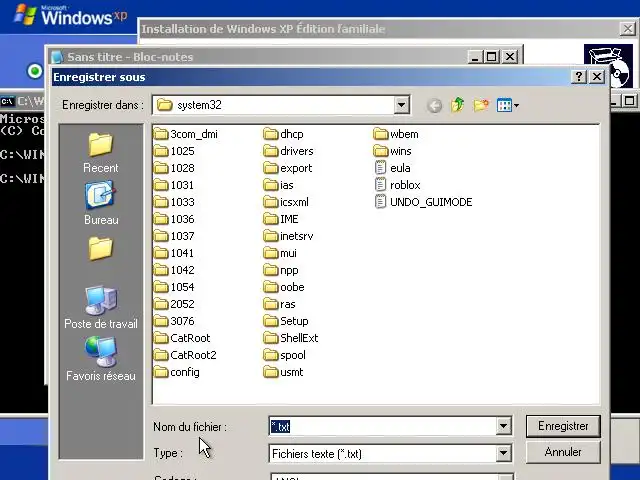Select the CatRoot folder
Viewport: 640px width, 480px height.
182,338
